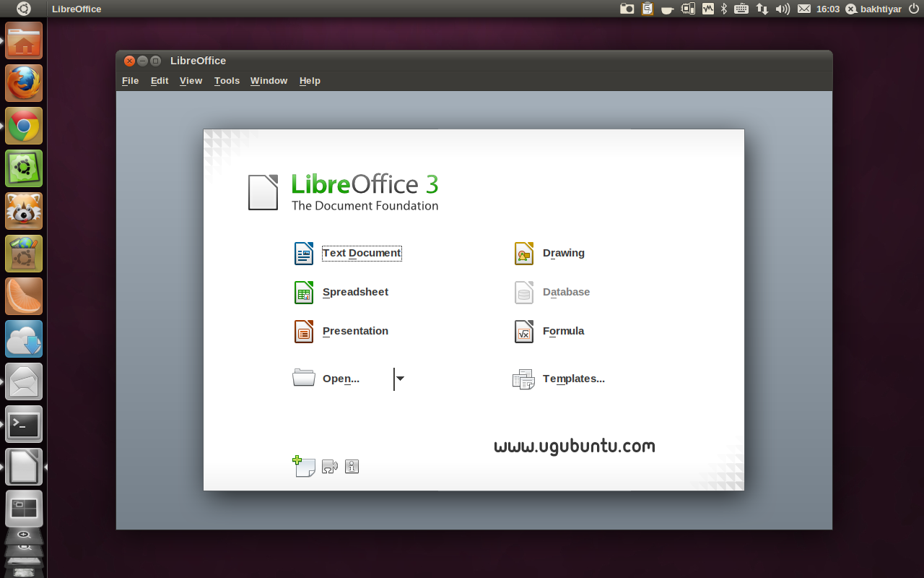Open the messaging envelope indicator
Image resolution: width=924 pixels, height=578 pixels.
pyautogui.click(x=804, y=9)
